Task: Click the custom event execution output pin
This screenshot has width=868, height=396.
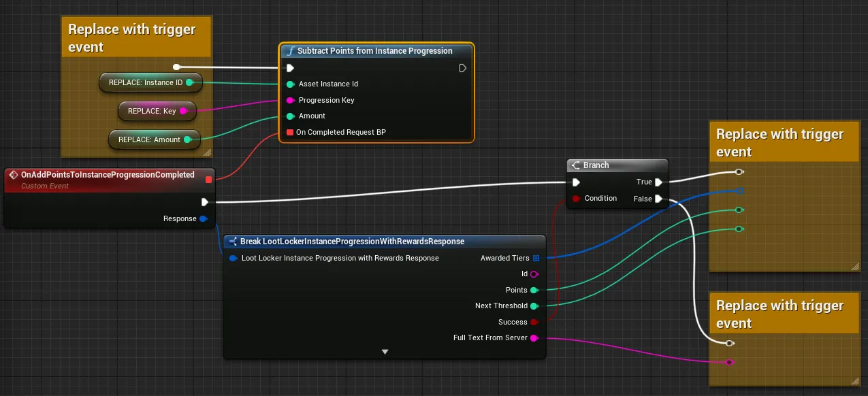Action: (205, 202)
